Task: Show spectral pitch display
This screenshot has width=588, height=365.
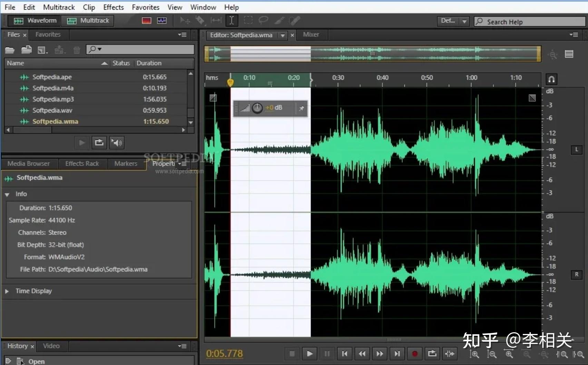Action: [161, 21]
